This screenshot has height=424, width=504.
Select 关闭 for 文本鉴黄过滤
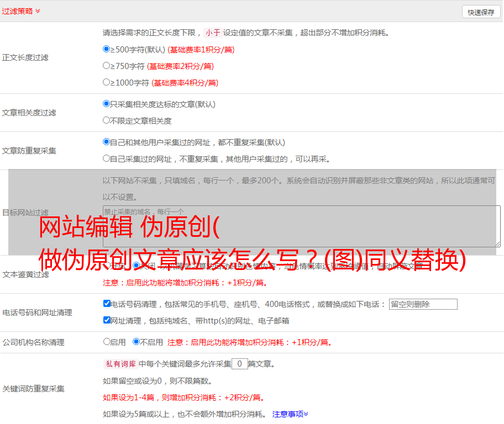click(136, 266)
